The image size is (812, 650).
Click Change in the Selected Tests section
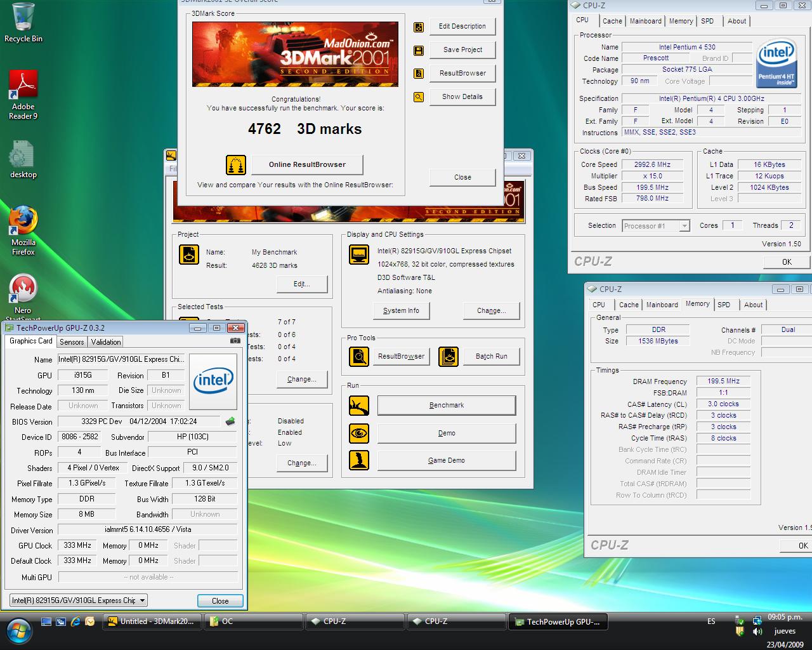point(302,380)
